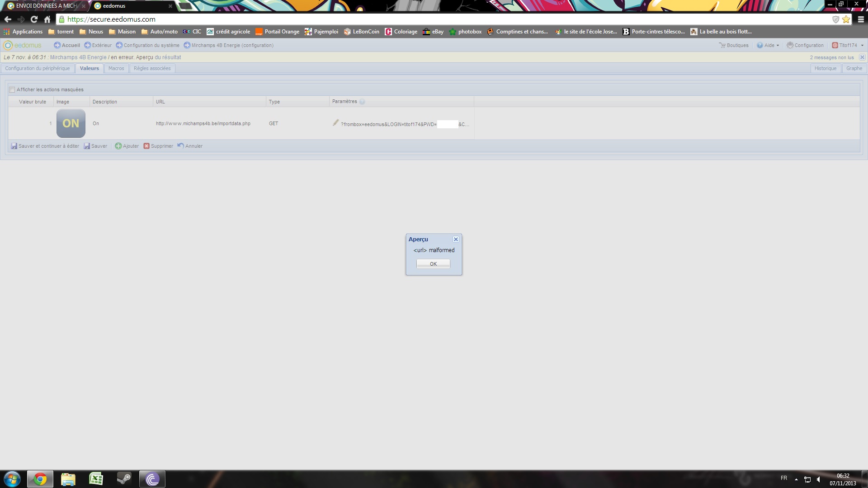
Task: Open Boutiques shopping cart
Action: [x=733, y=45]
